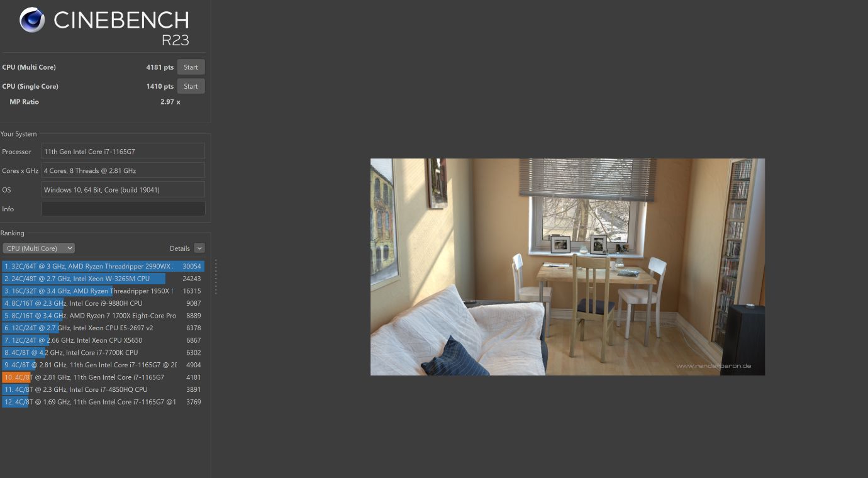Select the Threadripper 2990WX ranking row
868x478 pixels.
(x=103, y=267)
